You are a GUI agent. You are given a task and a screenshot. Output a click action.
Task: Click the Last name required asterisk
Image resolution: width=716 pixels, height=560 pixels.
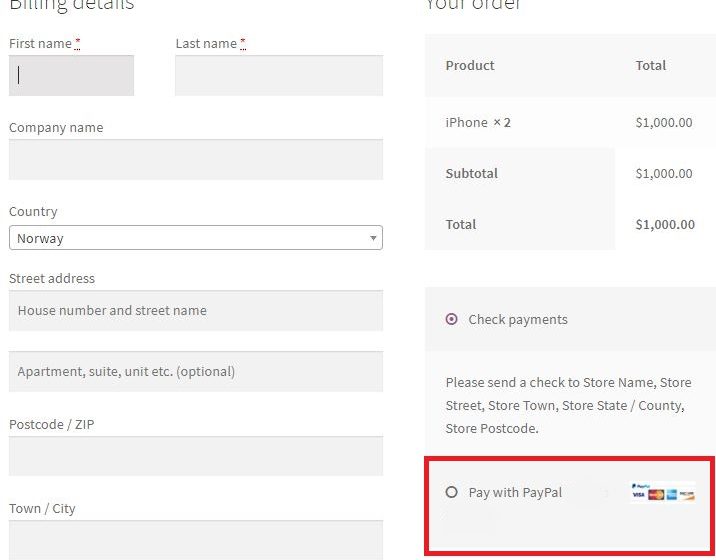coord(243,43)
